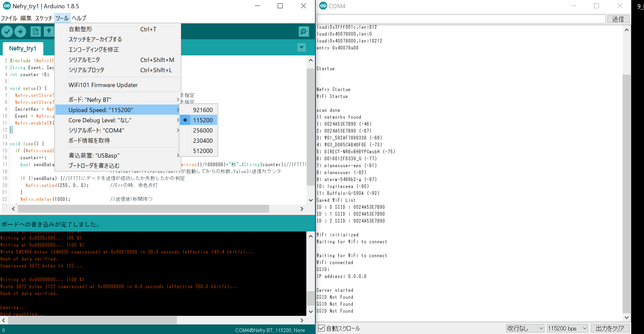The height and width of the screenshot is (334, 644).
Task: Expand Core Debug Level submenu
Action: [118, 120]
